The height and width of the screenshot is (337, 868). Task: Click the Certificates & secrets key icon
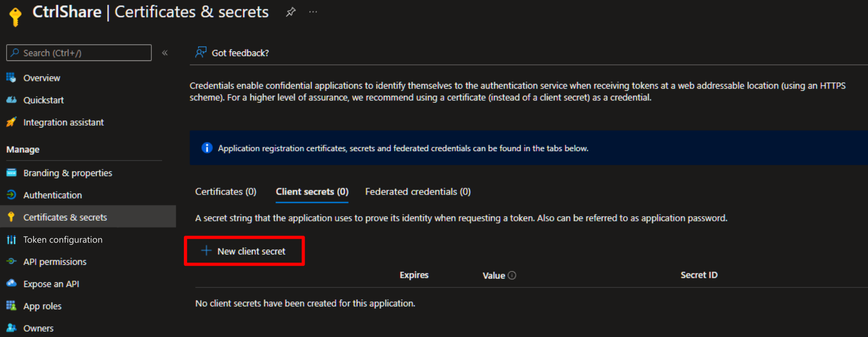[11, 217]
